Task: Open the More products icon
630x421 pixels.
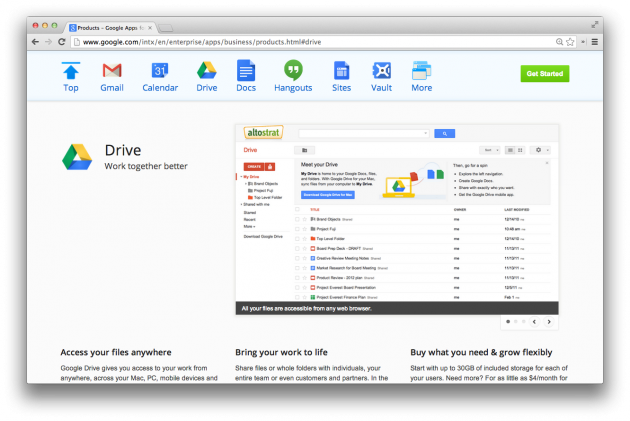Action: click(421, 71)
